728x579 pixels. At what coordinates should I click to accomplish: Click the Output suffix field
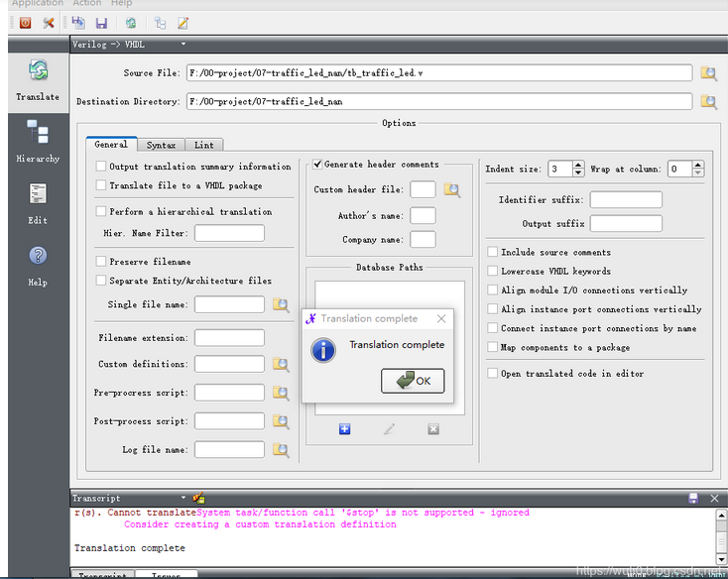click(x=626, y=224)
